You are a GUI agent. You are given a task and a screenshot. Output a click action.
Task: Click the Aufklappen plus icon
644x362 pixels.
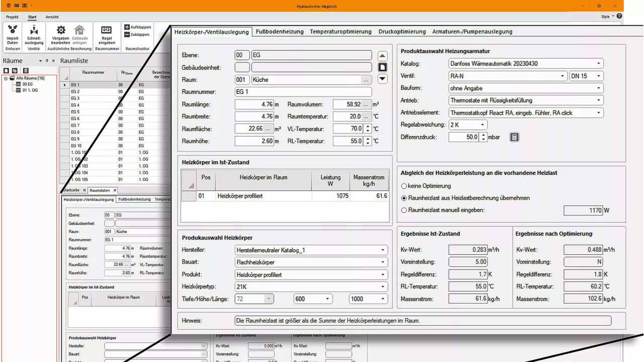pos(127,27)
